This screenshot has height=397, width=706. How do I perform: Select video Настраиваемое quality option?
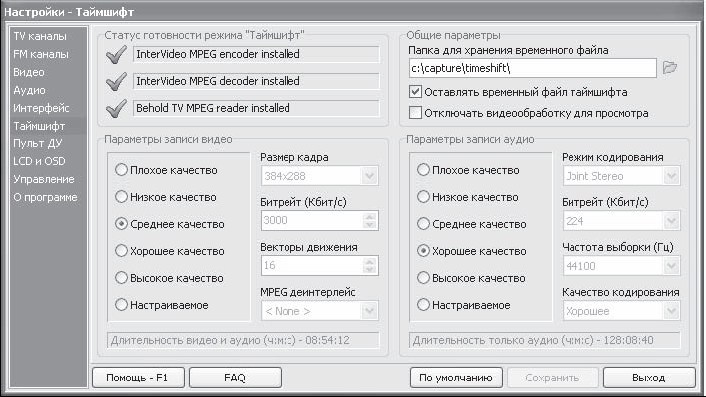point(121,305)
